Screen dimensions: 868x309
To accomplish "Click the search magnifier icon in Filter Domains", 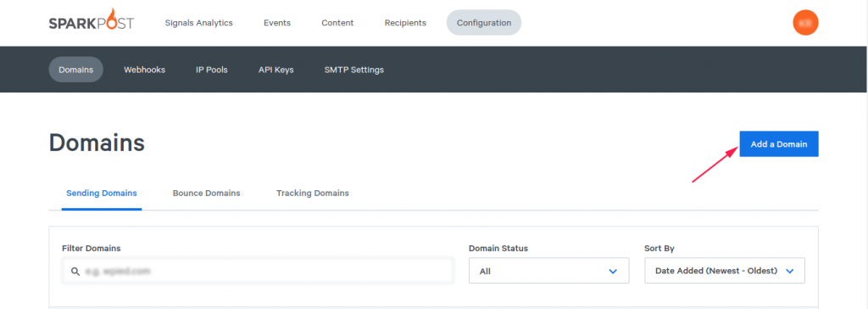I will click(75, 272).
